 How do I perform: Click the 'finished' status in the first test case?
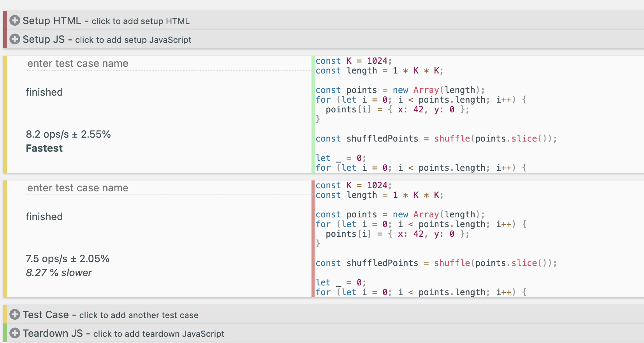point(44,92)
